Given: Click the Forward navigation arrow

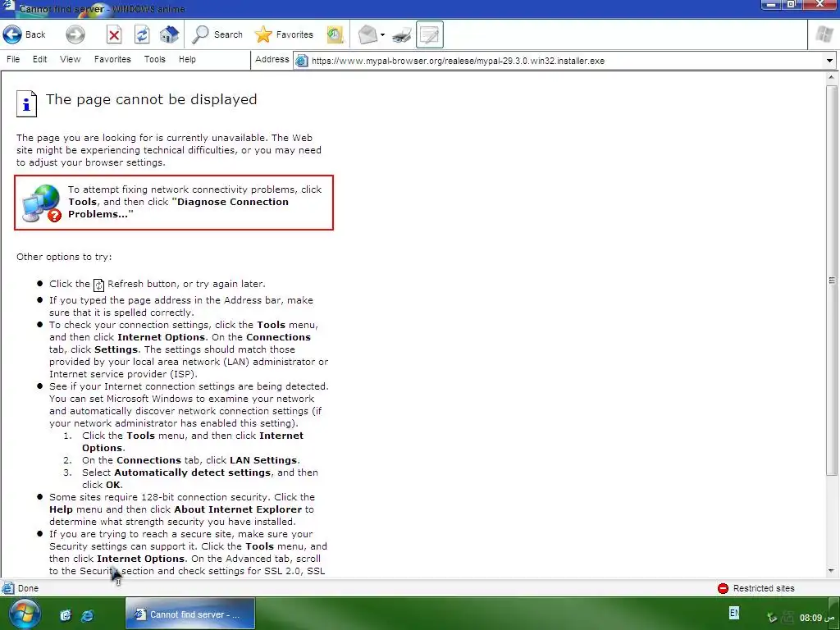Looking at the screenshot, I should [75, 34].
